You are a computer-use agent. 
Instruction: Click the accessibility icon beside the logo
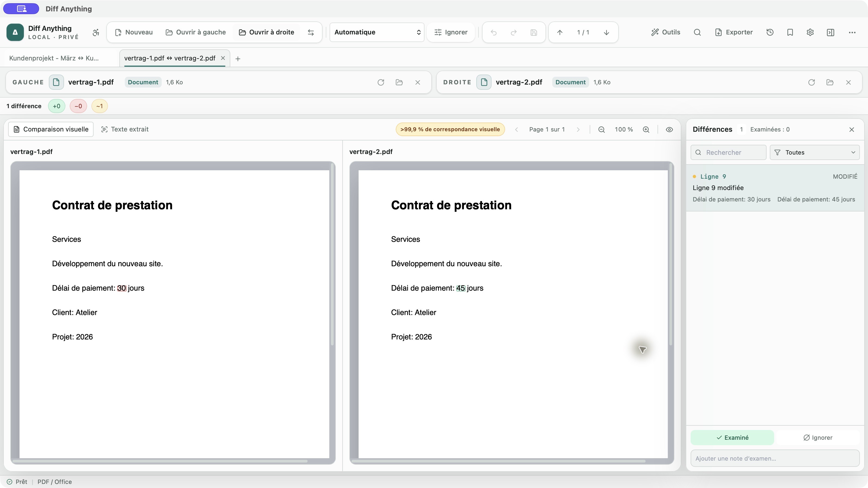point(96,32)
